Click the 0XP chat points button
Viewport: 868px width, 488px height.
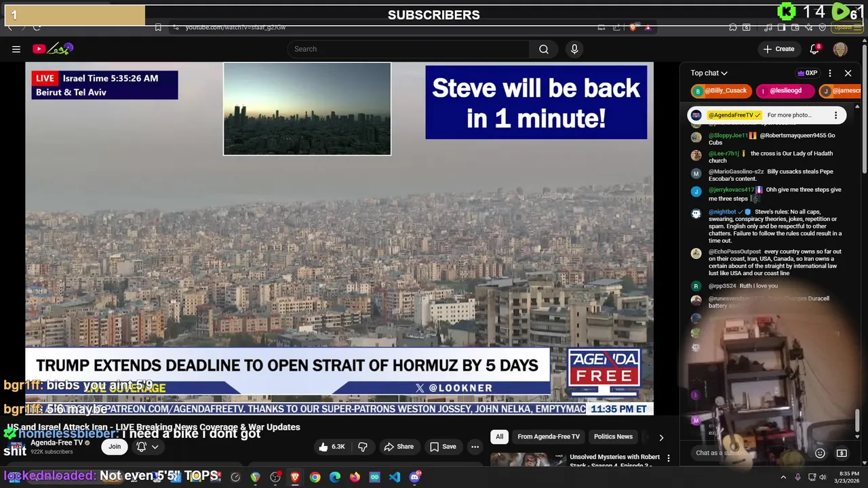tap(808, 73)
